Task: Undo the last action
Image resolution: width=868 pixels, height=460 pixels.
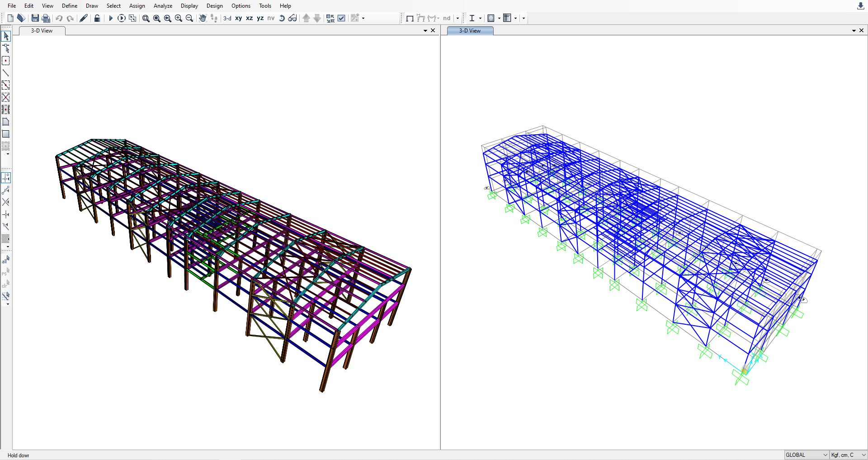Action: coord(59,18)
